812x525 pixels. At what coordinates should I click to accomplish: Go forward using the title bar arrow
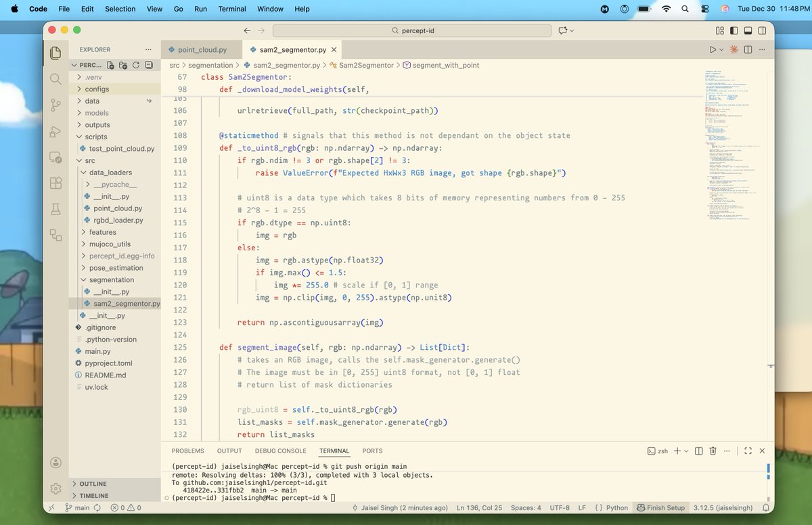[261, 30]
